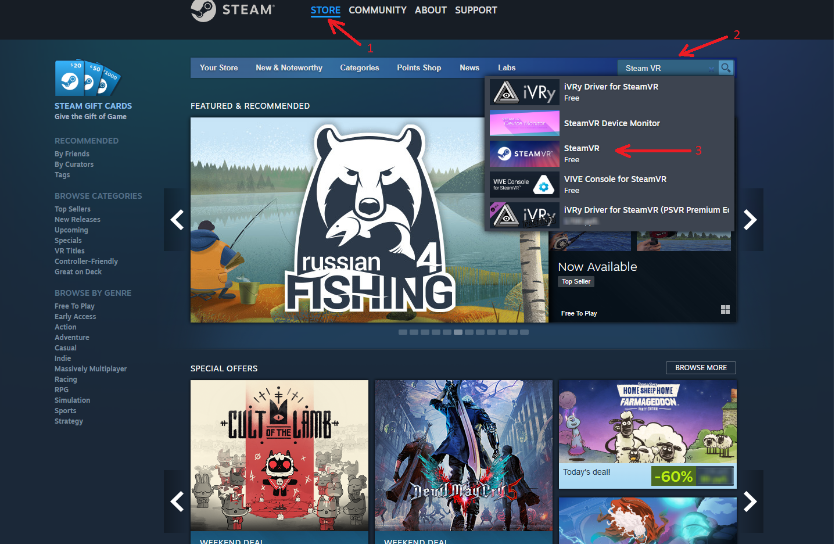This screenshot has width=834, height=544.
Task: Go to next featured game with right arrow
Action: tap(750, 219)
